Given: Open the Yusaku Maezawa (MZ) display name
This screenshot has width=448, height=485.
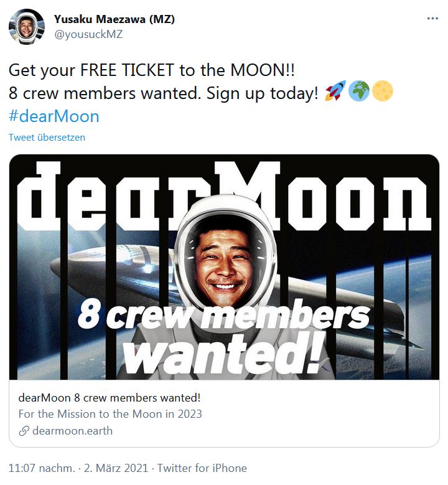Looking at the screenshot, I should [114, 19].
